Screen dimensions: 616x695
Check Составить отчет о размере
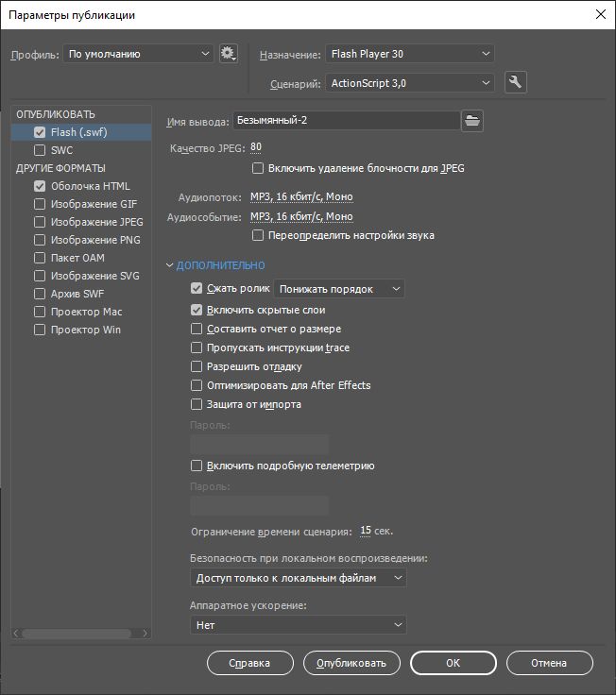(197, 329)
